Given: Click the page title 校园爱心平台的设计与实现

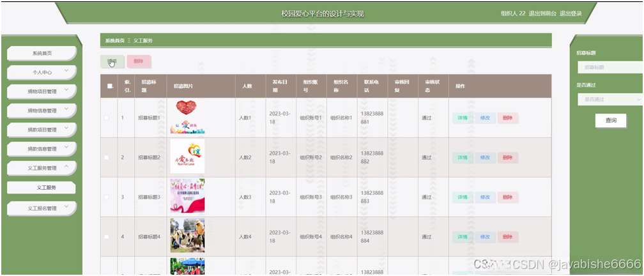Looking at the screenshot, I should [323, 14].
